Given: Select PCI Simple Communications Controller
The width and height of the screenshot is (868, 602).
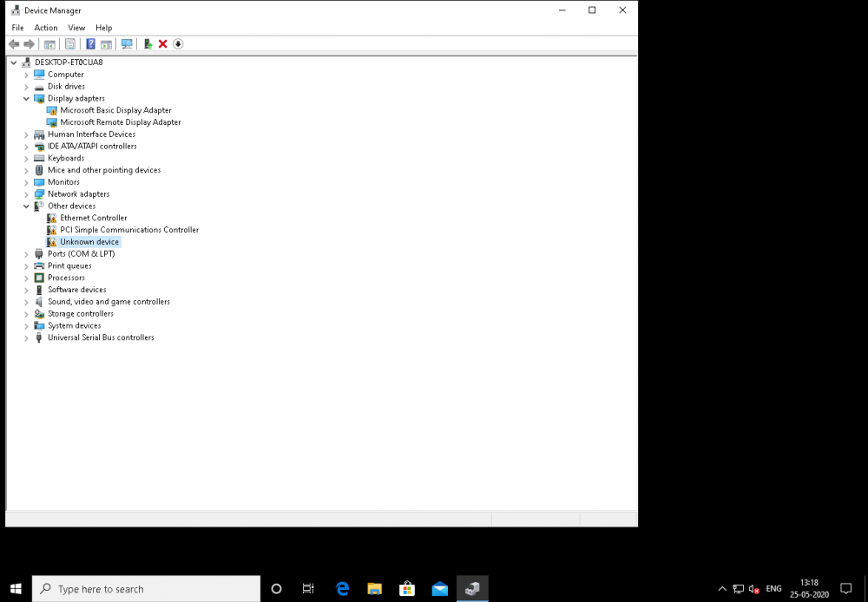Looking at the screenshot, I should click(129, 230).
